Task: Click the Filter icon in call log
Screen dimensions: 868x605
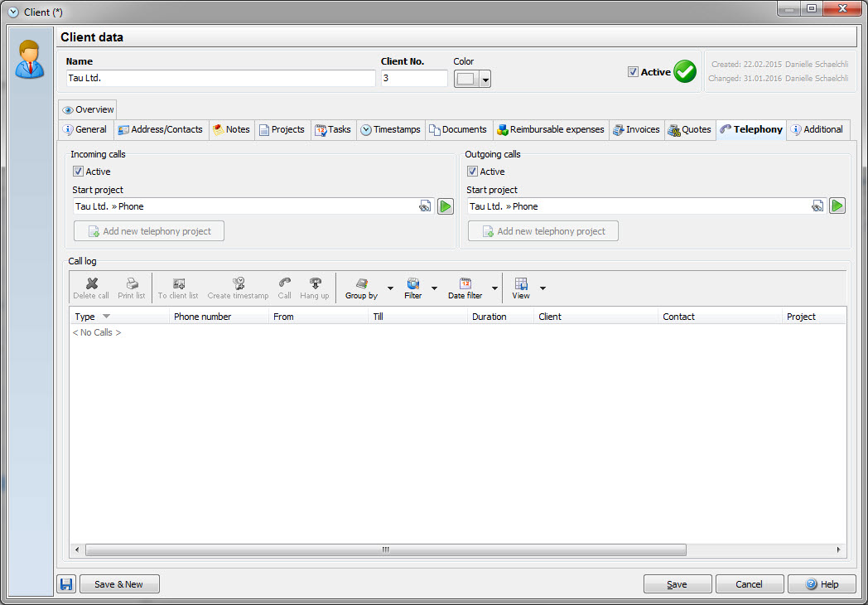Action: 412,283
